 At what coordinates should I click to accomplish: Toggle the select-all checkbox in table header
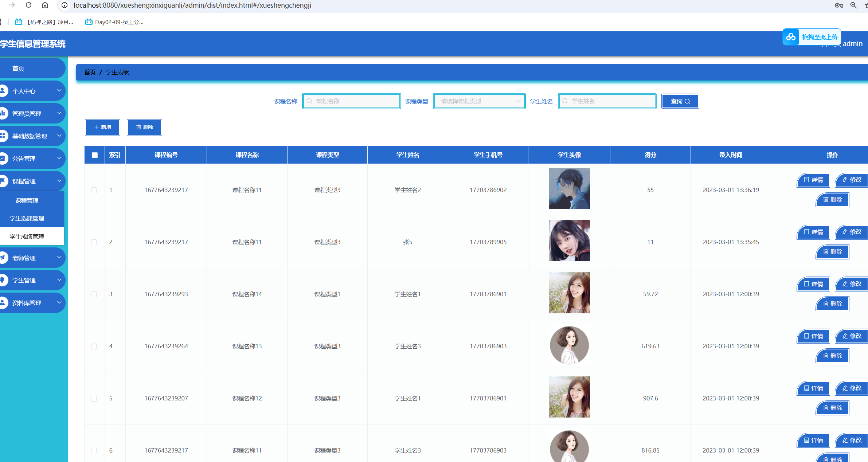[95, 155]
